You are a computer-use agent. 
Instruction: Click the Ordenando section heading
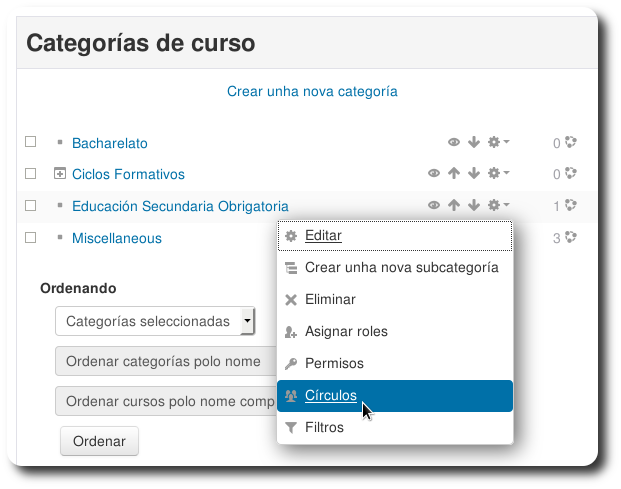click(x=78, y=288)
